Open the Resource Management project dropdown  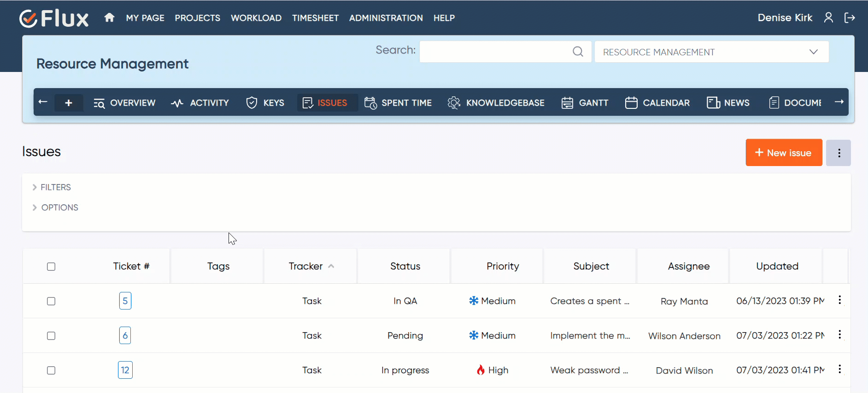pyautogui.click(x=711, y=52)
